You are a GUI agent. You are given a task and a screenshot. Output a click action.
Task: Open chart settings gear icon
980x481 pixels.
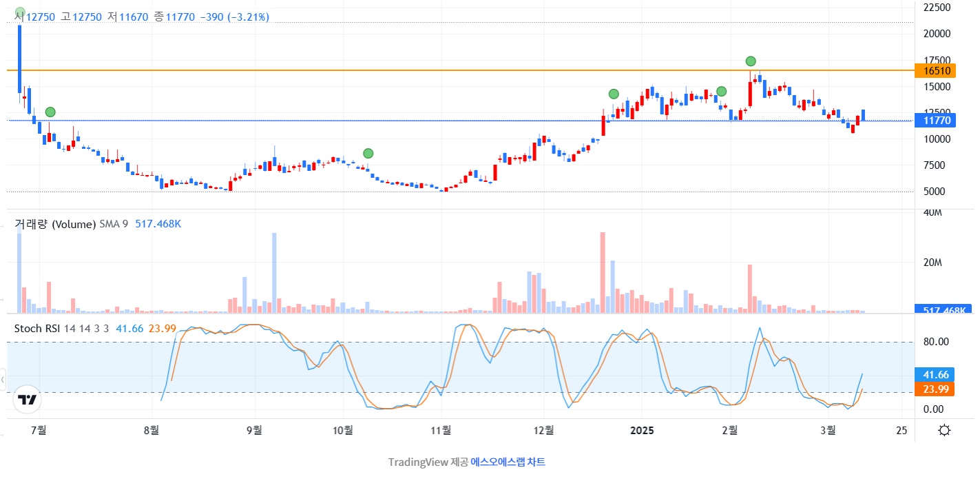coord(944,431)
